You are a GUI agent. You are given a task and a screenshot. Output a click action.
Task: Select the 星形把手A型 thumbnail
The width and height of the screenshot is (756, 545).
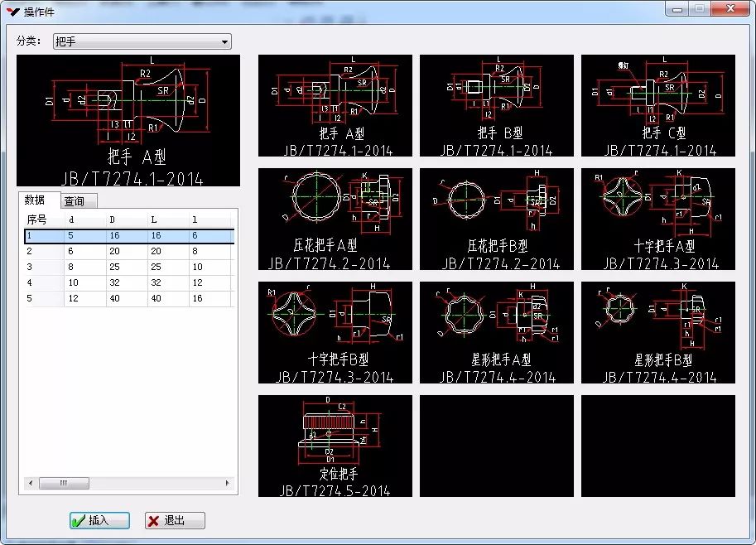click(x=497, y=332)
